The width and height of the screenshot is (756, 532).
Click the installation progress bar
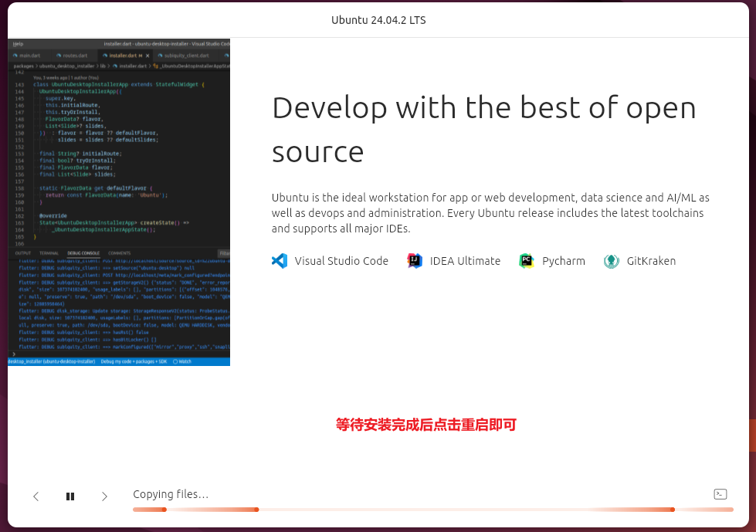click(432, 510)
